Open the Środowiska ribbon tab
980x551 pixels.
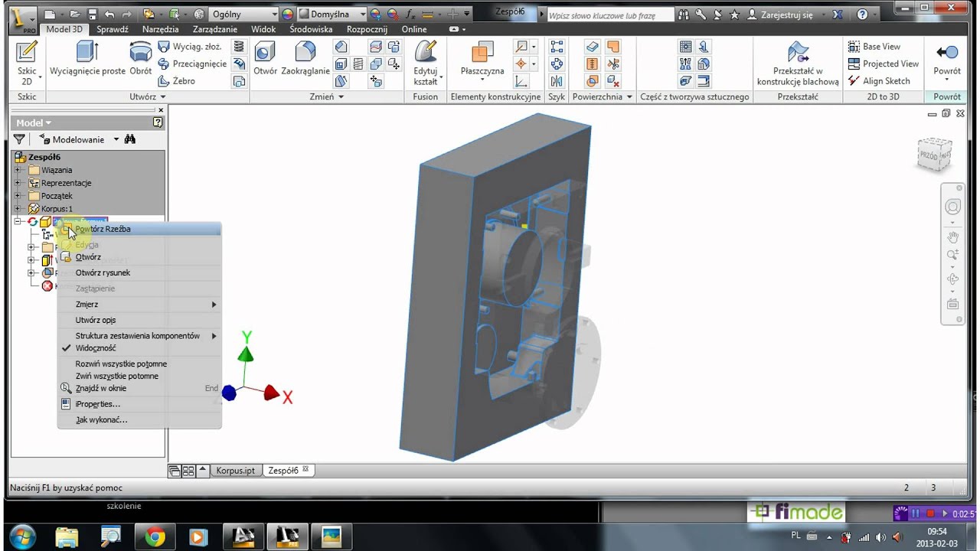pos(311,29)
